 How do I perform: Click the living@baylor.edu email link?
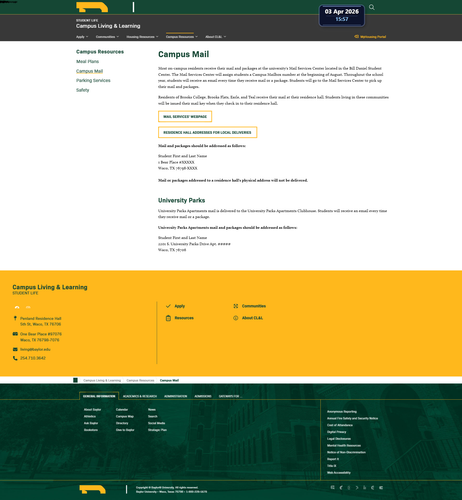click(x=35, y=349)
